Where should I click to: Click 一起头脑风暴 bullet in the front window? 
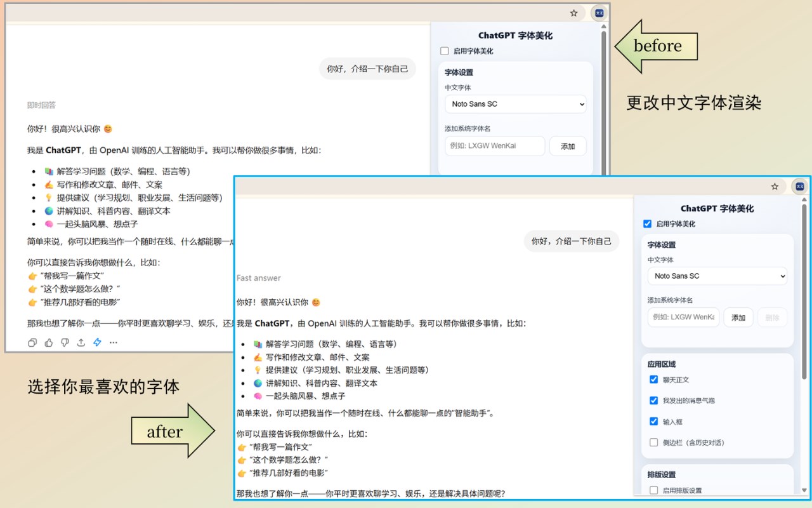[x=299, y=396]
